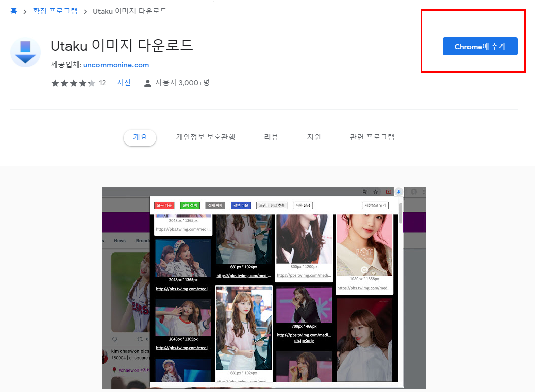Screen dimensions: 535x392
Task: Click the profile avatar icon in preview toolbar
Action: 414,192
